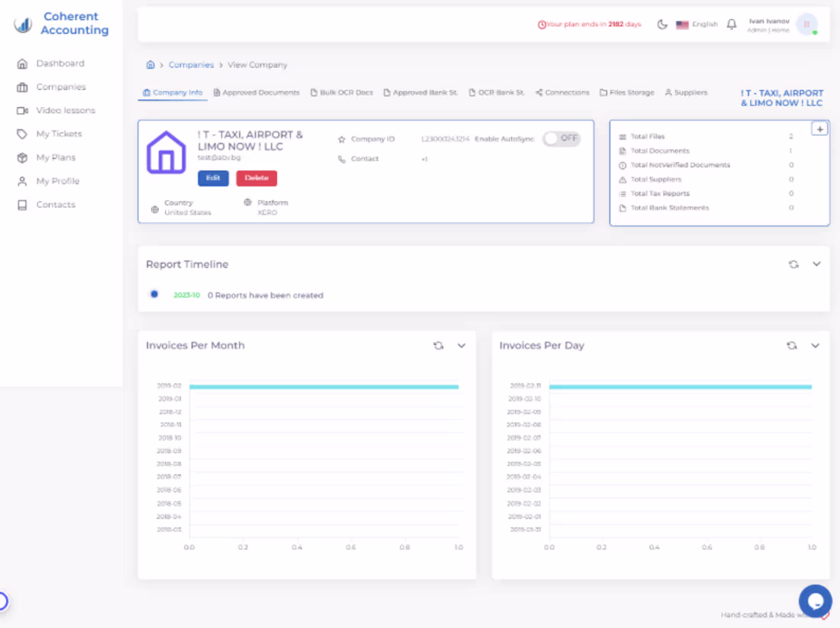Open the OCR Bank St. tab
The image size is (840, 628).
tap(496, 92)
